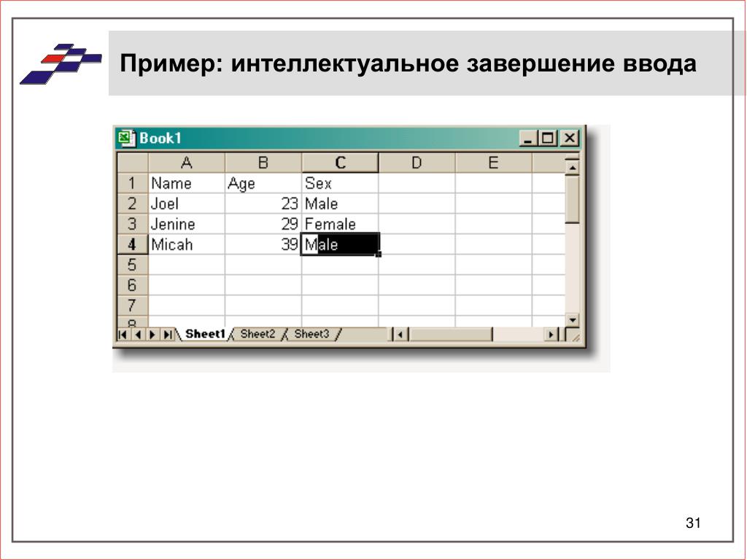
Task: Select cell with value 29
Action: coord(263,225)
